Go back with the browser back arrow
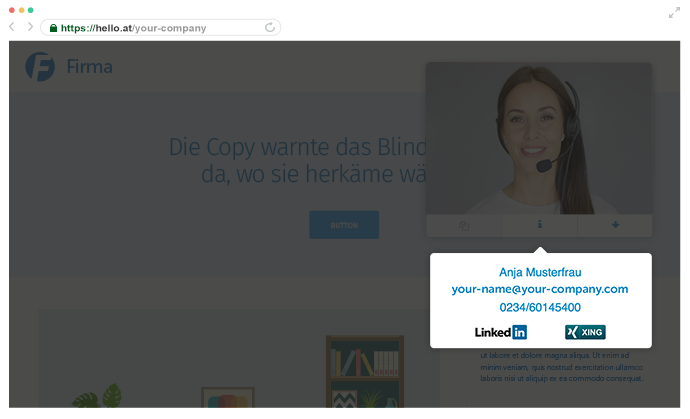Viewport: 690px width, 419px height. (12, 27)
